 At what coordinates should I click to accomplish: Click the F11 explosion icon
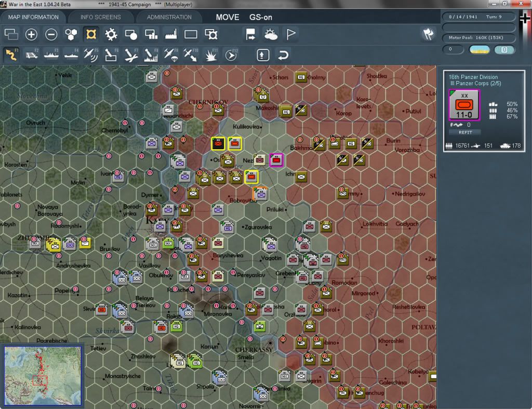pos(210,55)
